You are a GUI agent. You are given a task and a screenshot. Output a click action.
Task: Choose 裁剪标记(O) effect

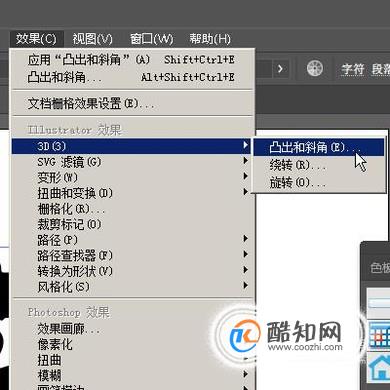pos(131,224)
